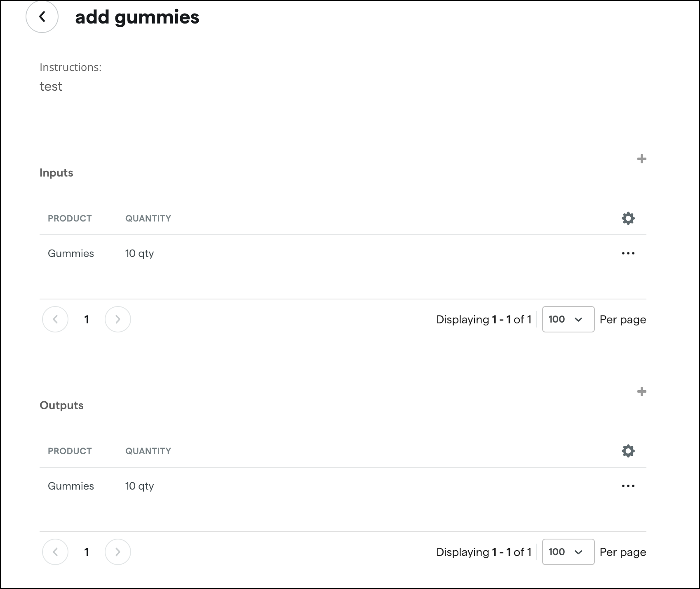Click the 10 qty value in the Outputs row

[x=139, y=486]
